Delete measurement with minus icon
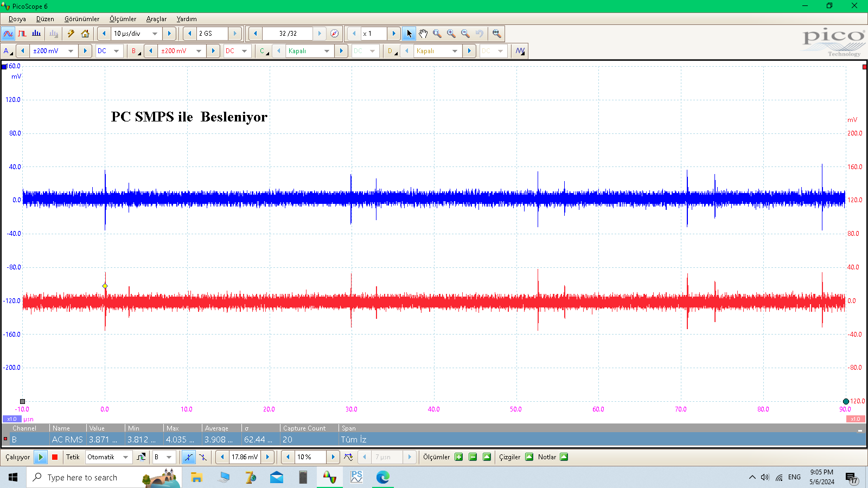This screenshot has width=868, height=488. point(473,457)
